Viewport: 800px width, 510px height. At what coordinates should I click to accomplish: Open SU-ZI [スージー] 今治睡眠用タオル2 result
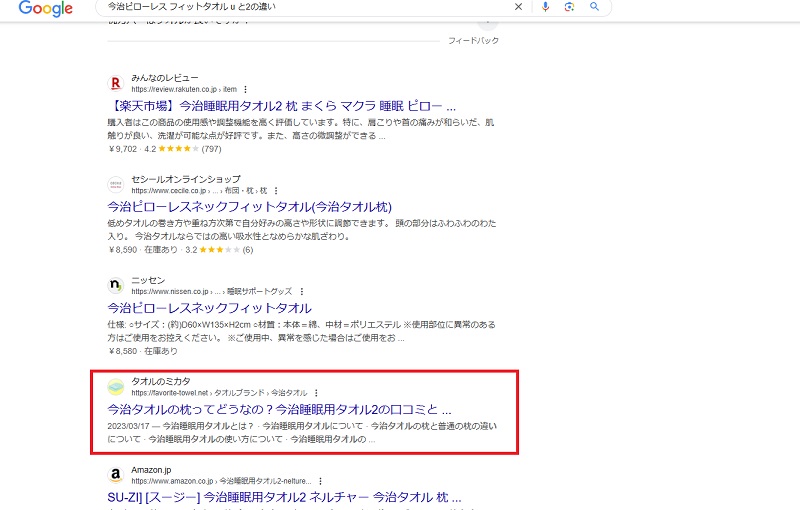point(284,497)
